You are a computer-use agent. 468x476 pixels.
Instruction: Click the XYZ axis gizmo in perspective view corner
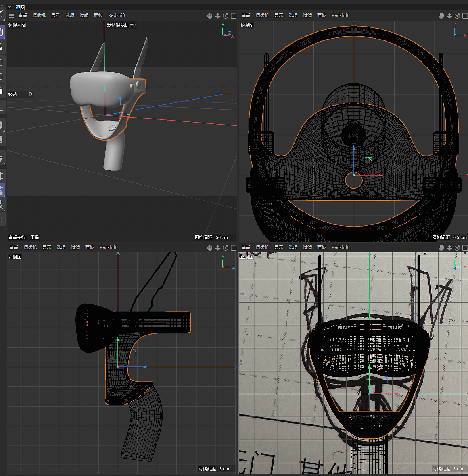[228, 30]
